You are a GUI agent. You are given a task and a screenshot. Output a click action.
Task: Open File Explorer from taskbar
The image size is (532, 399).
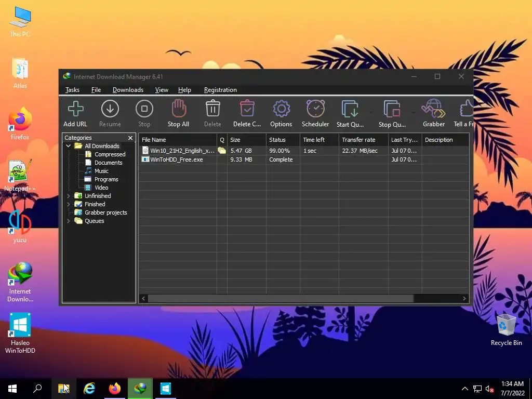[x=63, y=389]
